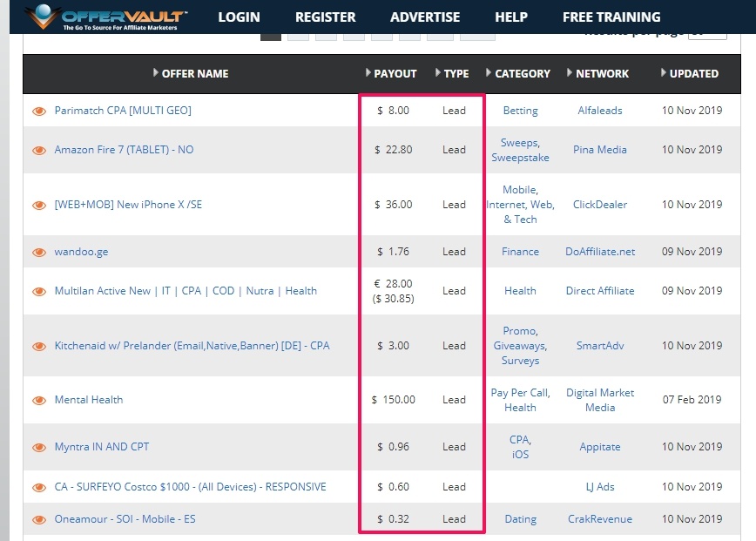Open the Login page

[239, 17]
